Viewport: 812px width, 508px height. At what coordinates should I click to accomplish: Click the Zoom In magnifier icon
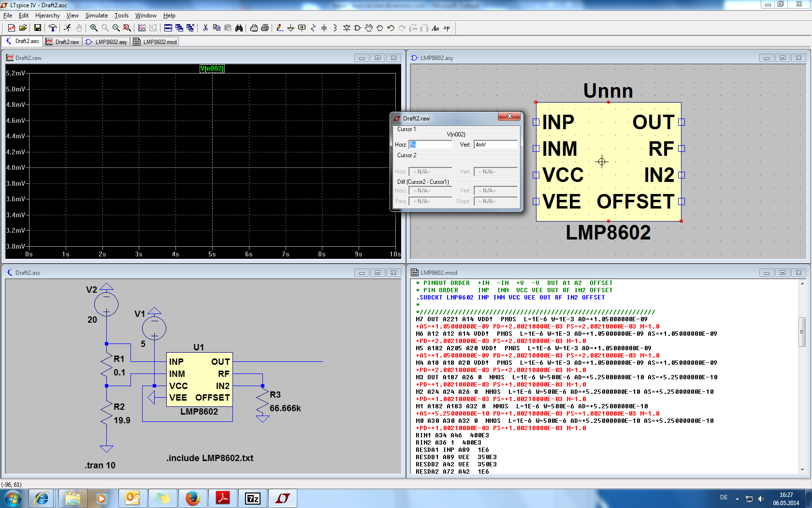[94, 28]
